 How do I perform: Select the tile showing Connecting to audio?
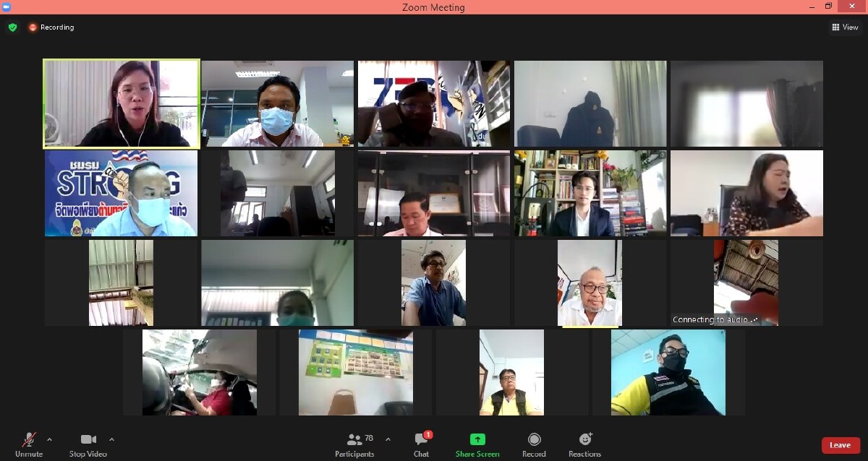(x=746, y=283)
